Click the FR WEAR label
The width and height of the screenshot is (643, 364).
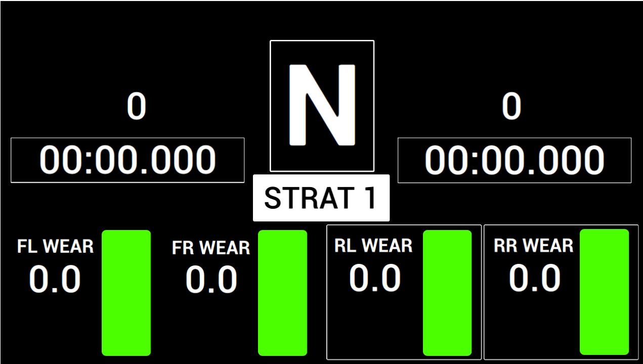(211, 248)
